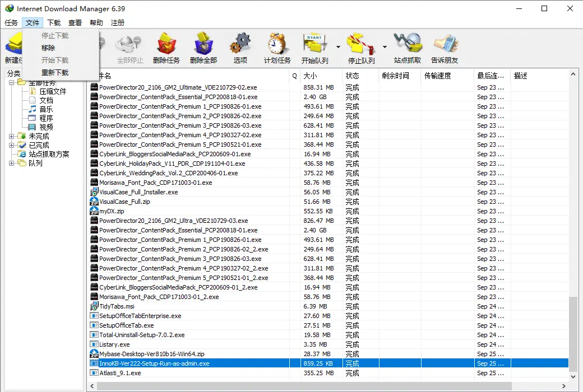Click horizontal scrollbar right arrow

[564, 386]
